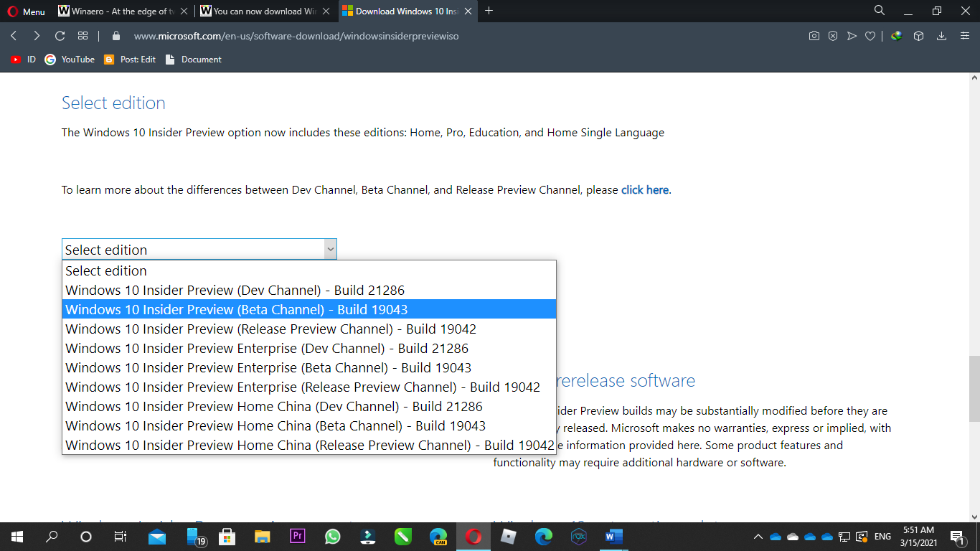The width and height of the screenshot is (980, 551).
Task: Click the 'Select edition' heading
Action: (113, 103)
